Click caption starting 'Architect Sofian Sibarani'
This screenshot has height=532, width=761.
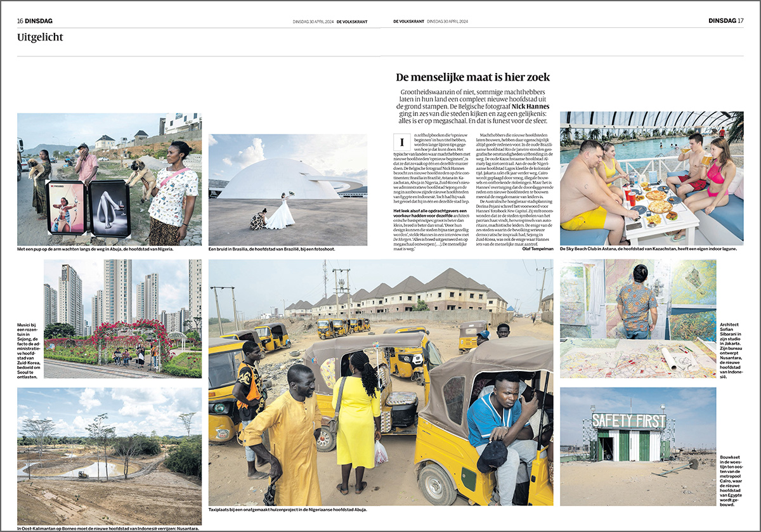(x=732, y=350)
